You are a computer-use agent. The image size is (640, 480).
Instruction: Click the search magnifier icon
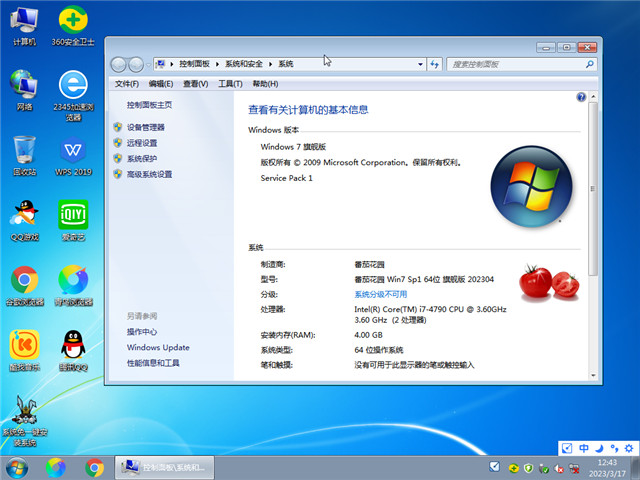click(x=589, y=64)
